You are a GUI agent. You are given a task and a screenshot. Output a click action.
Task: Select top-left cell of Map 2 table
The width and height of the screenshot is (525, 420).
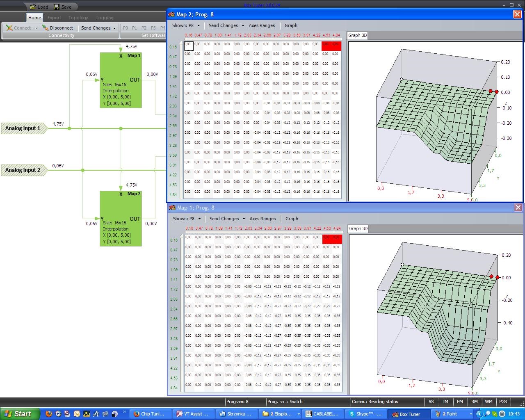pyautogui.click(x=188, y=45)
